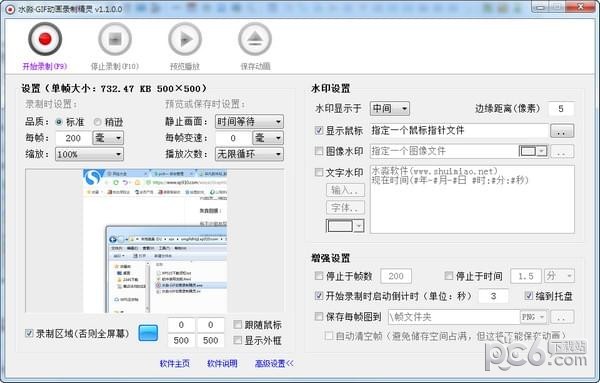Click region top-left X coordinate field
The width and height of the screenshot is (600, 383).
tap(181, 325)
